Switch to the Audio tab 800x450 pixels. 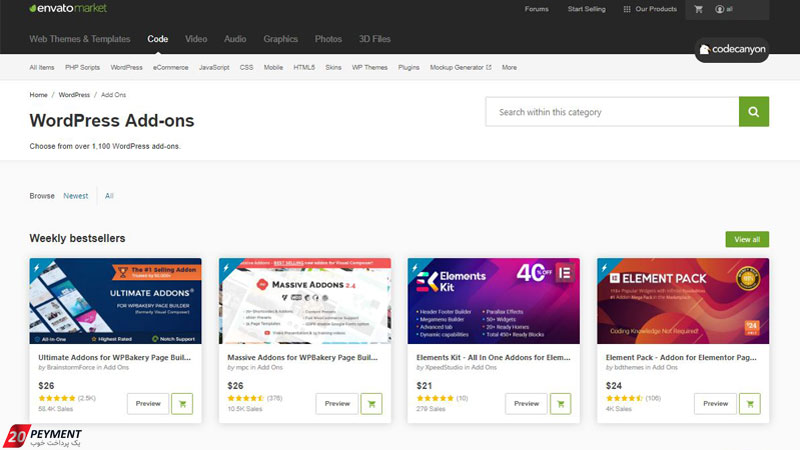tap(235, 39)
